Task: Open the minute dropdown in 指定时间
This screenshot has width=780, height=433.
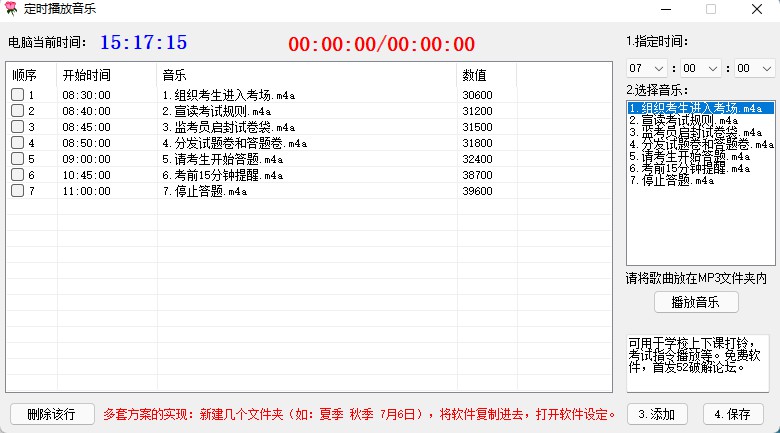Action: (x=700, y=68)
